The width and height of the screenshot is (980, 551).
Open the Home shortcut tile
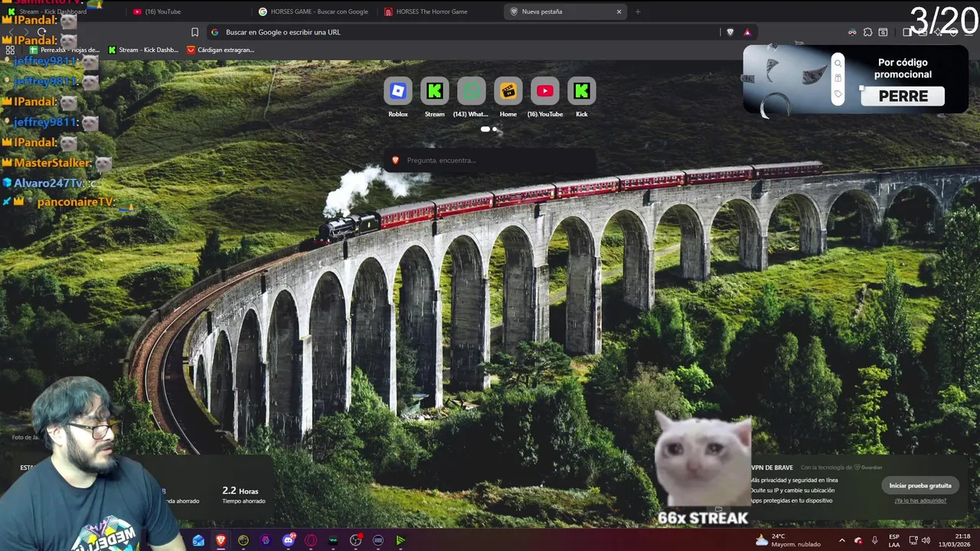(508, 97)
